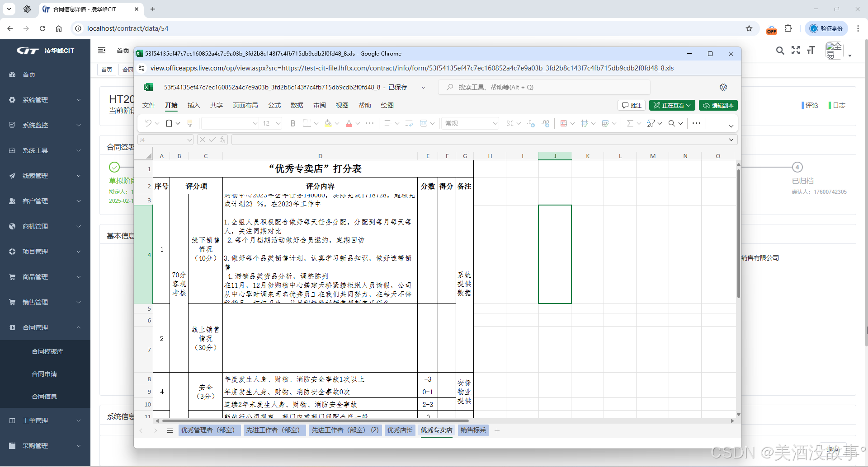Open the AutoSum function icon
Screen dimensions: 868x467
[630, 123]
